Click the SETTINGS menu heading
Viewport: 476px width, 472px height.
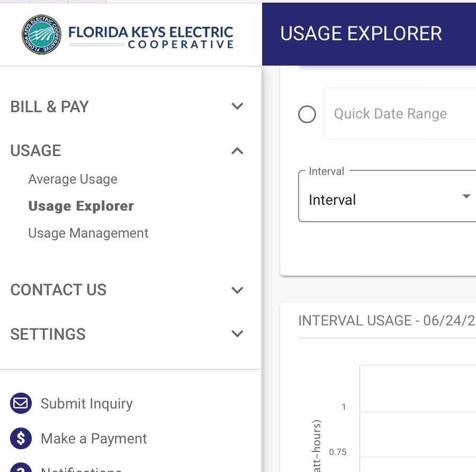[x=48, y=334]
